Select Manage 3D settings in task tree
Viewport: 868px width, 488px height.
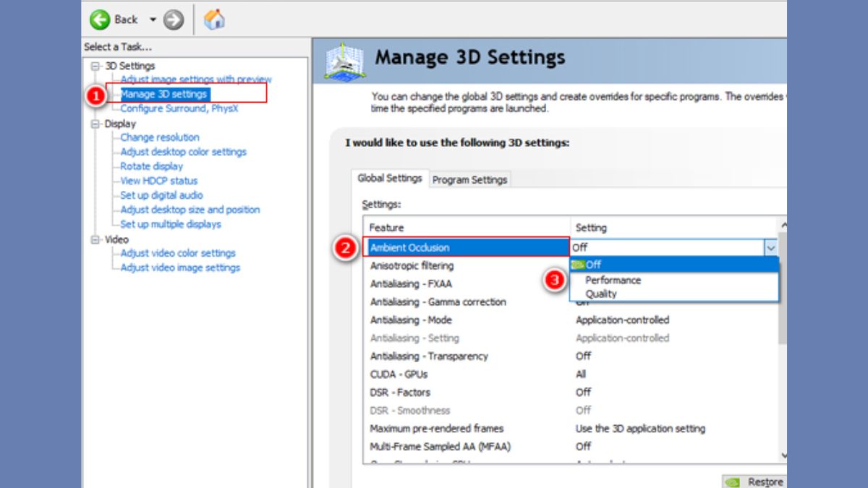click(163, 94)
